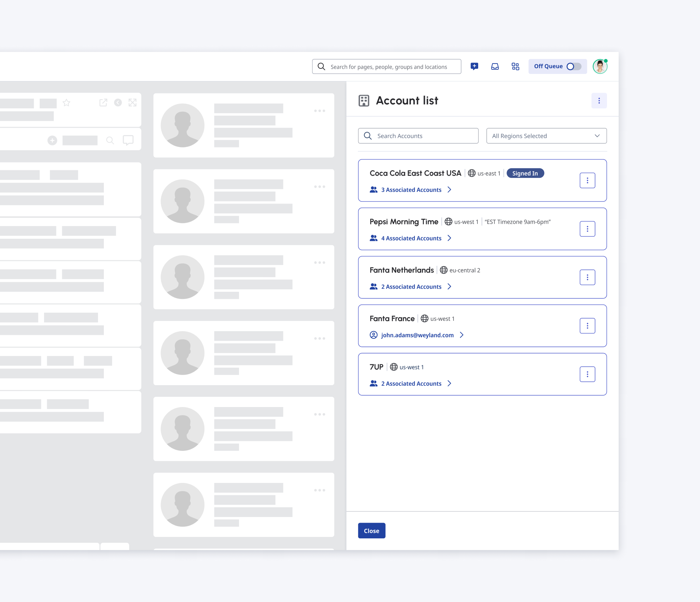Expand 4 Associated Accounts for Pepsi
The height and width of the screenshot is (602, 700).
click(x=411, y=238)
